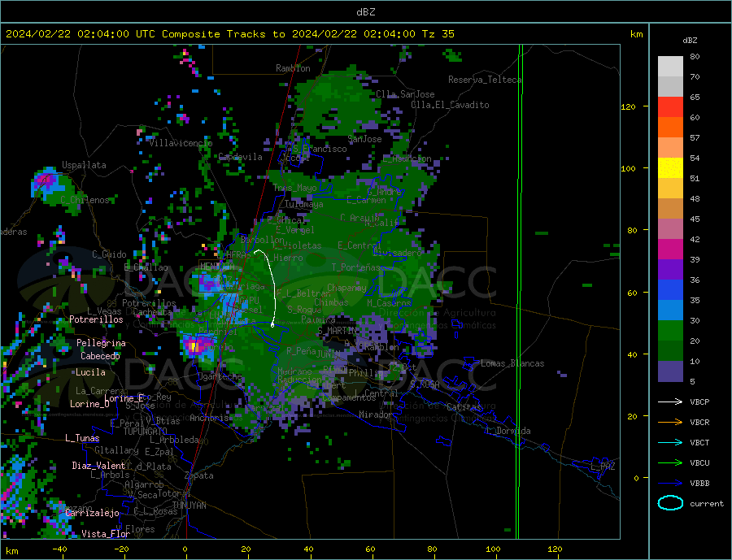This screenshot has width=732, height=560.
Task: Click the 'Vista_Flor' map label
Action: 106,533
